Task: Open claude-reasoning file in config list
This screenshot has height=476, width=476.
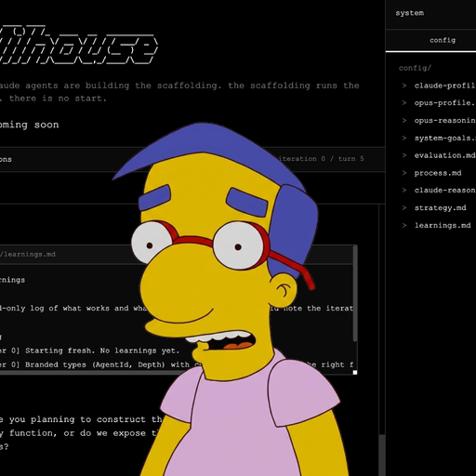Action: pos(445,191)
